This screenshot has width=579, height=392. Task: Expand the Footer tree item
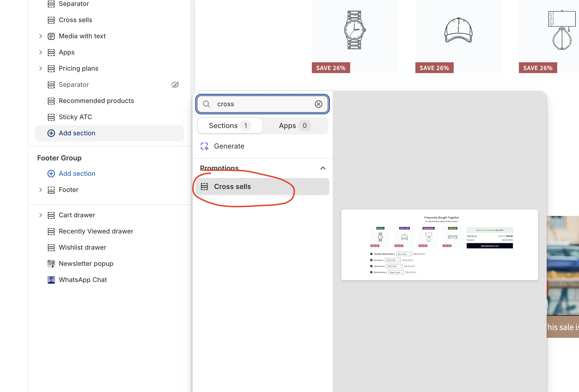pyautogui.click(x=40, y=190)
